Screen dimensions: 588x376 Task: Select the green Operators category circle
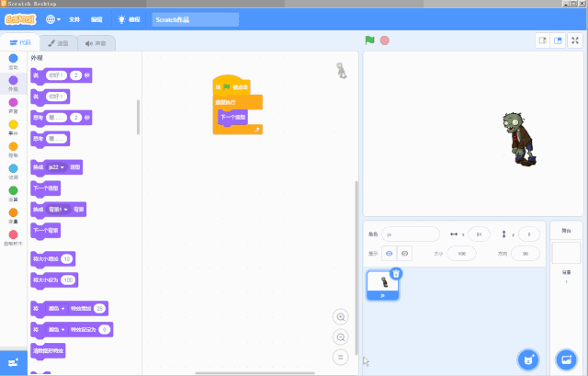(13, 190)
